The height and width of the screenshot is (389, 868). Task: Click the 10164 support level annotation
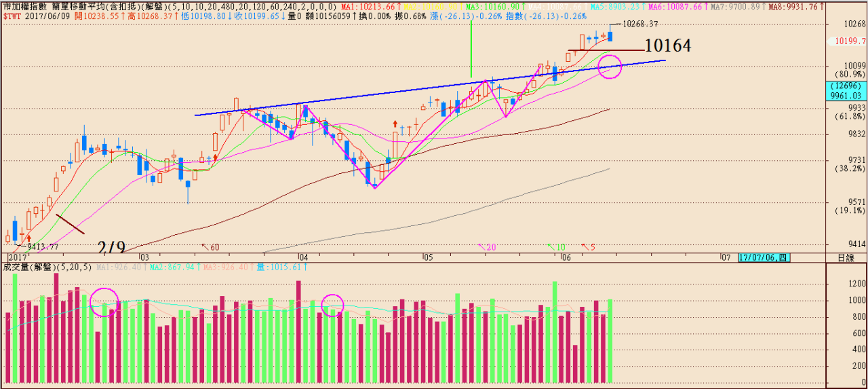(x=667, y=46)
